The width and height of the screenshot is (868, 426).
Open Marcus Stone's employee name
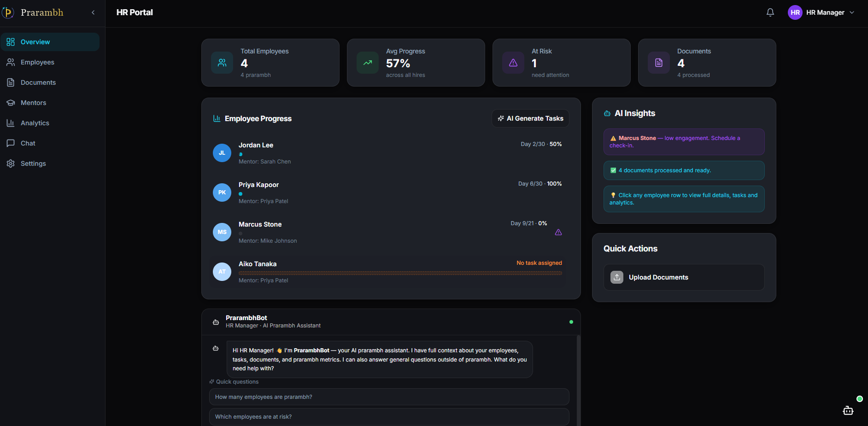click(260, 224)
